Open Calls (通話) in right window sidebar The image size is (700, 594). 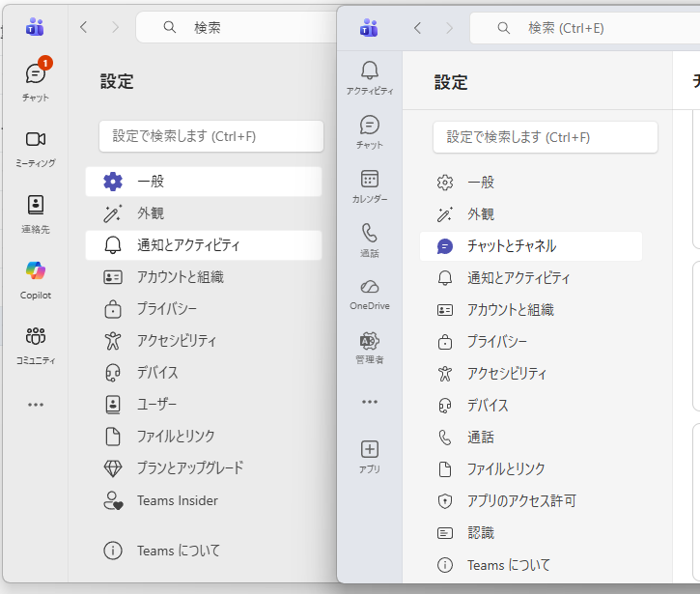(370, 240)
